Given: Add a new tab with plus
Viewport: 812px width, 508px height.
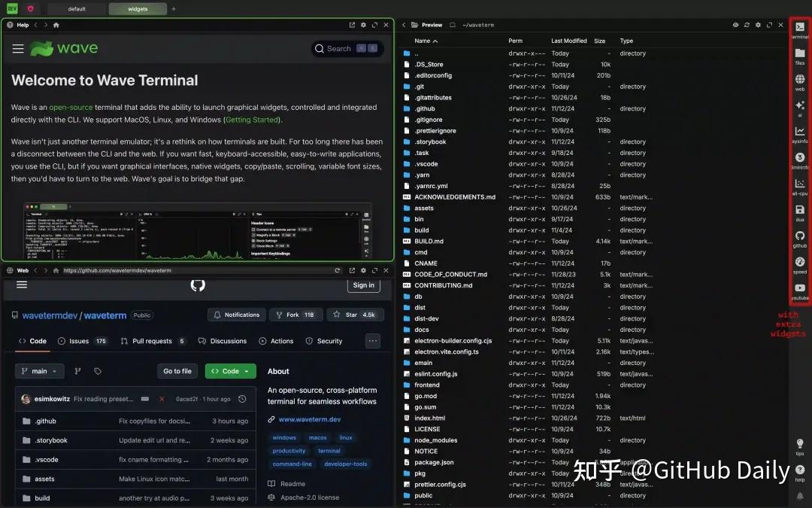Looking at the screenshot, I should tap(174, 9).
